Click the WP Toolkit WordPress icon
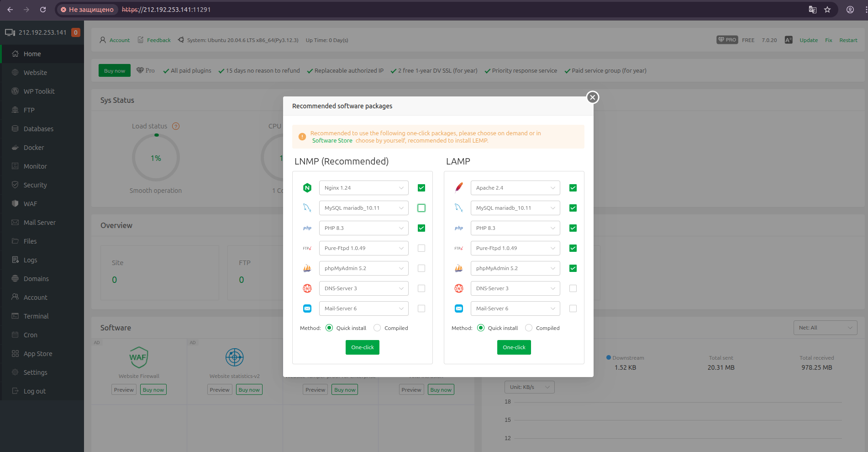 (x=15, y=91)
